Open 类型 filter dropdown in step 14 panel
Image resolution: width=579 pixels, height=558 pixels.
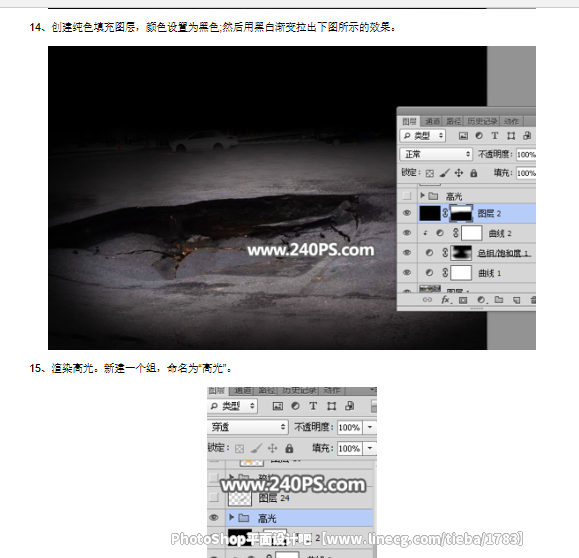(x=423, y=136)
